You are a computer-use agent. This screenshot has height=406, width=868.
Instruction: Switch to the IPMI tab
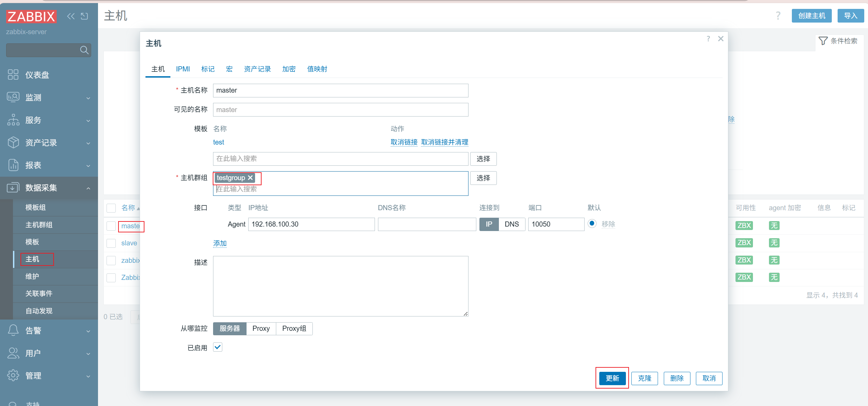tap(183, 69)
